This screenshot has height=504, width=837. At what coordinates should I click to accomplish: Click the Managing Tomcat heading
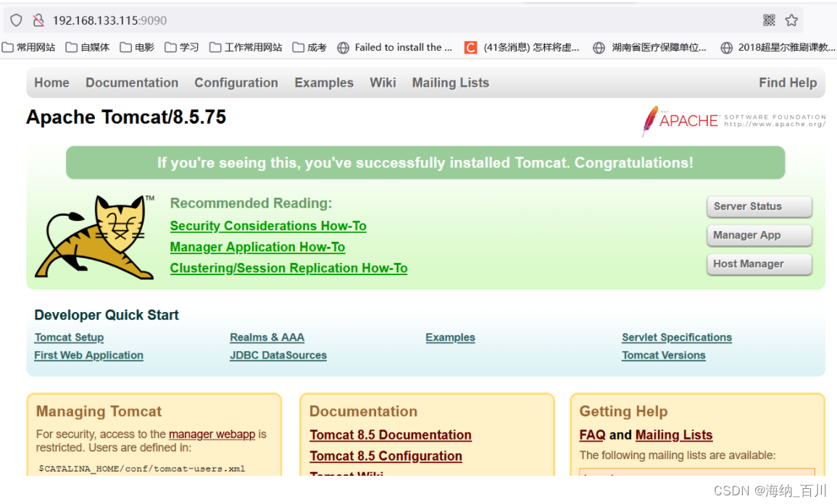[x=99, y=411]
